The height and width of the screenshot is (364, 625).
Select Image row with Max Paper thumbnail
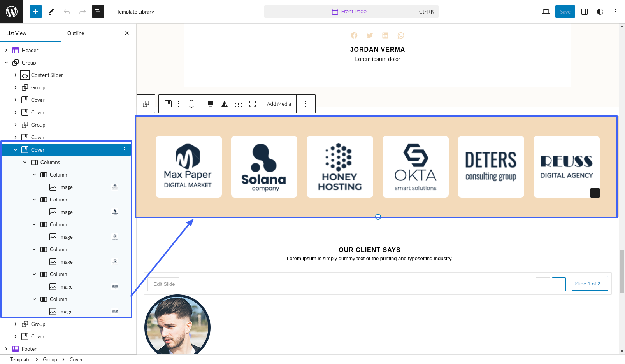coord(66,187)
